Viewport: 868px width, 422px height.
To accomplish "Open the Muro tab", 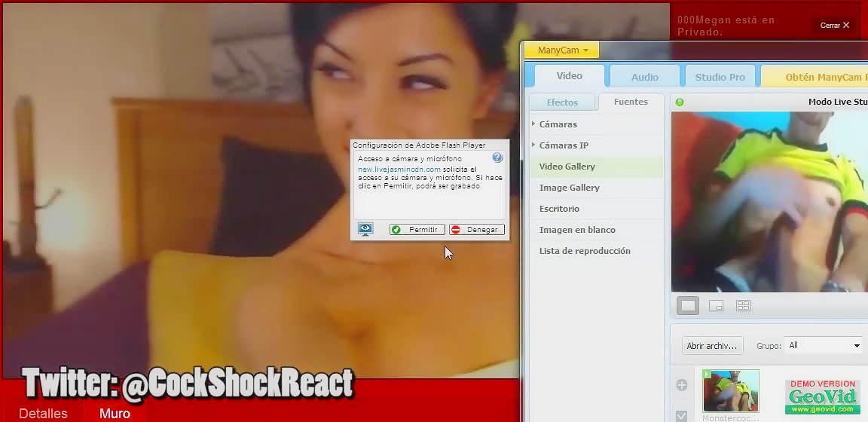I will tap(115, 413).
